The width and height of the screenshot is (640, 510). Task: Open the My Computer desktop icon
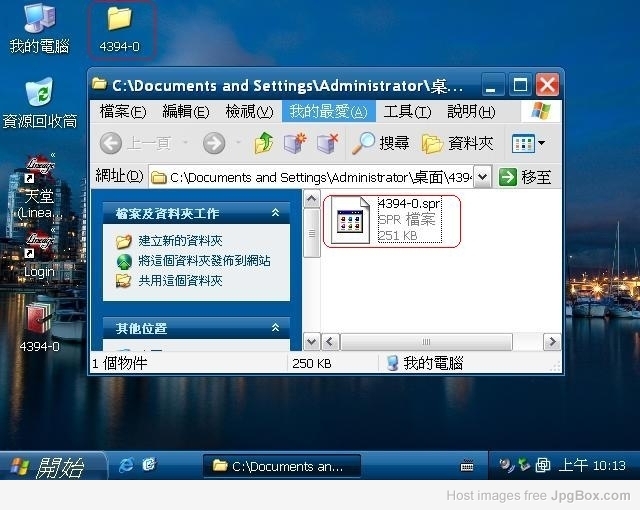pyautogui.click(x=39, y=20)
